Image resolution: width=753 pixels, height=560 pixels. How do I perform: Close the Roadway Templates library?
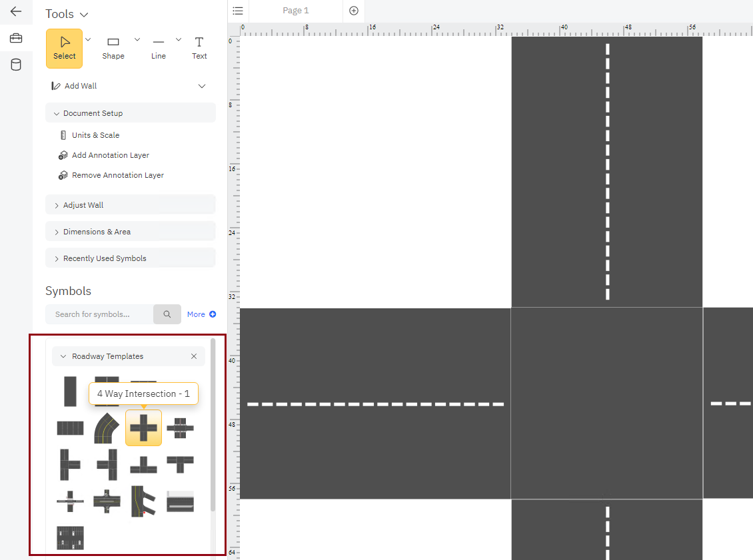pyautogui.click(x=194, y=356)
